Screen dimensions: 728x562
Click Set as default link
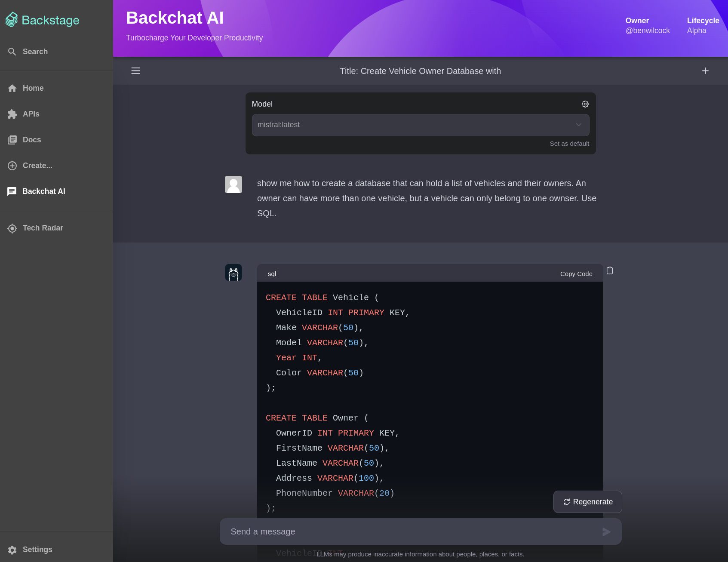pyautogui.click(x=569, y=144)
